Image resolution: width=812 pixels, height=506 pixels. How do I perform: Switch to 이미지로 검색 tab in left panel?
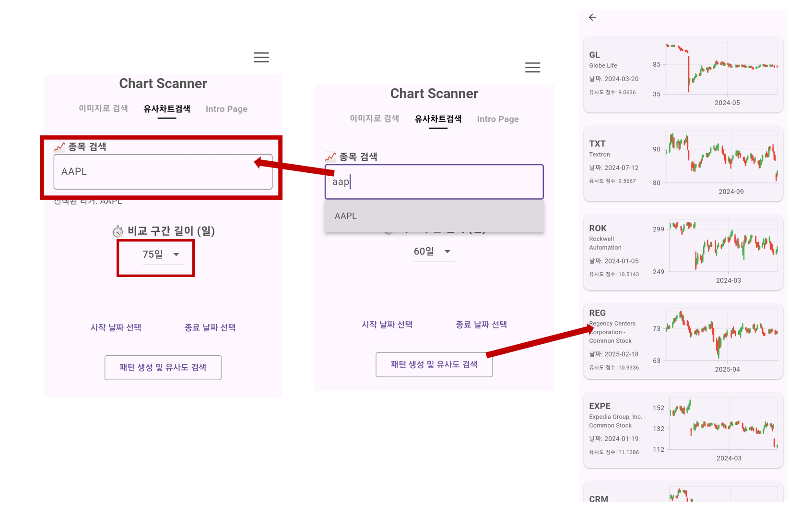pos(103,108)
